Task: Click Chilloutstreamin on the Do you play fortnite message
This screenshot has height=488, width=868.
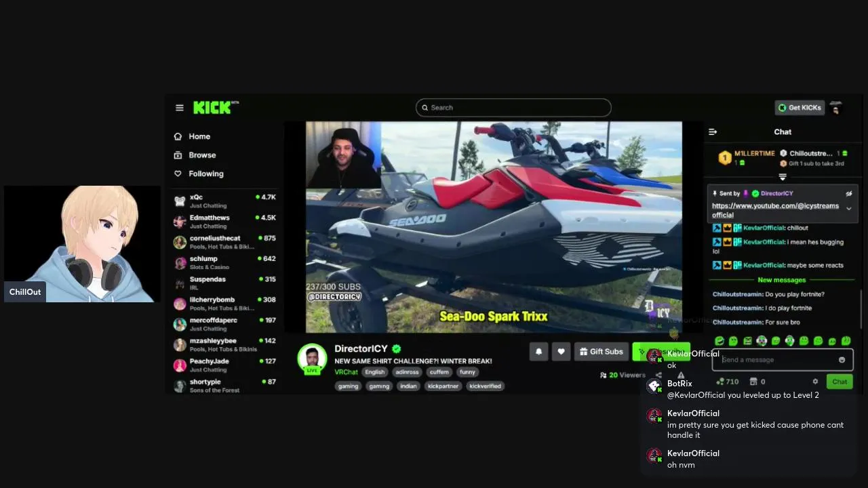Action: (737, 294)
